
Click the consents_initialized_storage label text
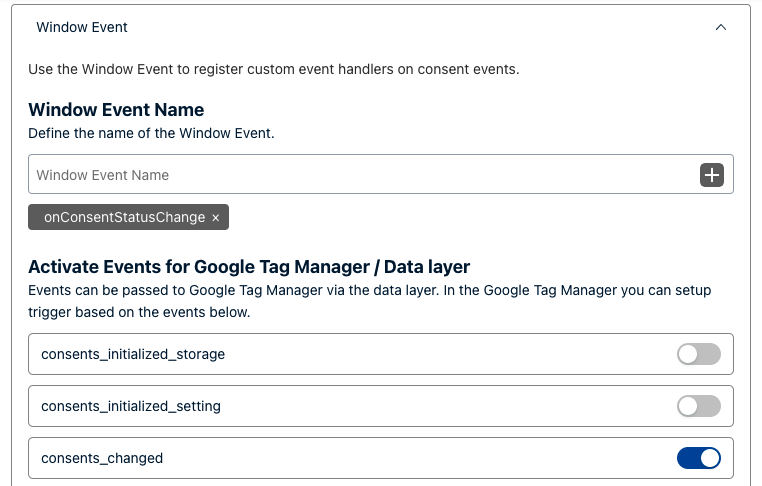[x=133, y=354]
